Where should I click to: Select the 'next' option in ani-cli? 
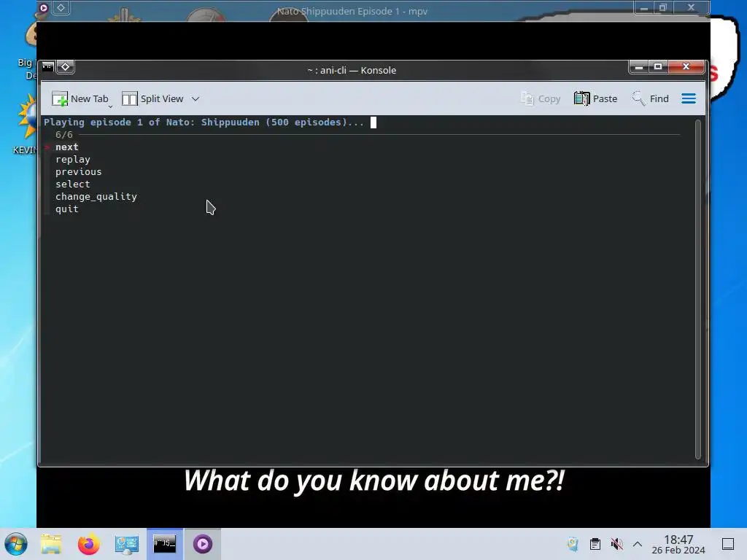click(66, 147)
